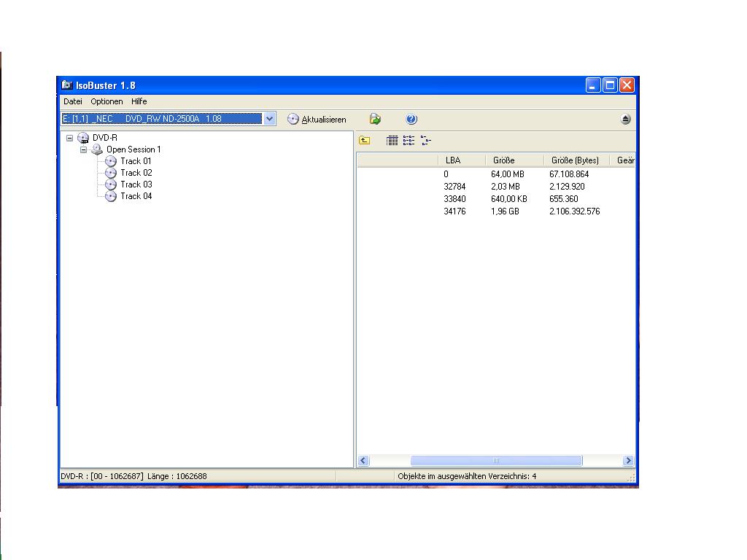Screen dimensions: 747x560
Task: Select Track 01 in the tree
Action: [136, 161]
